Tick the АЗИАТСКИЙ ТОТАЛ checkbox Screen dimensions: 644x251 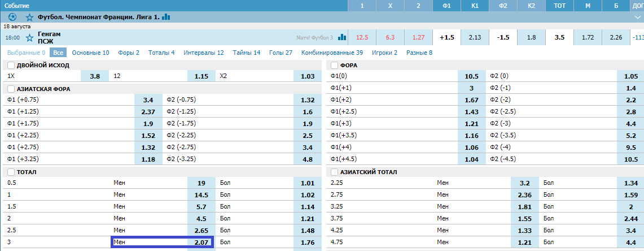[334, 172]
